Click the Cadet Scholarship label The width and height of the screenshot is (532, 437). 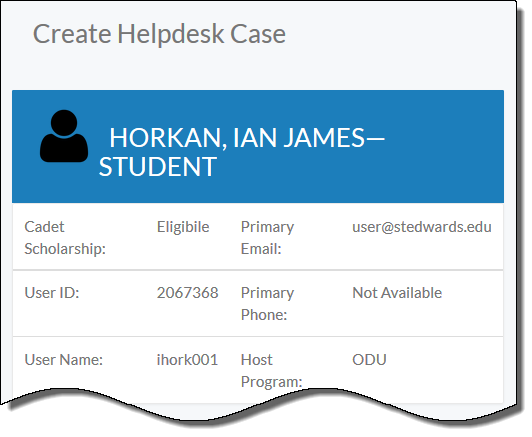tap(65, 238)
